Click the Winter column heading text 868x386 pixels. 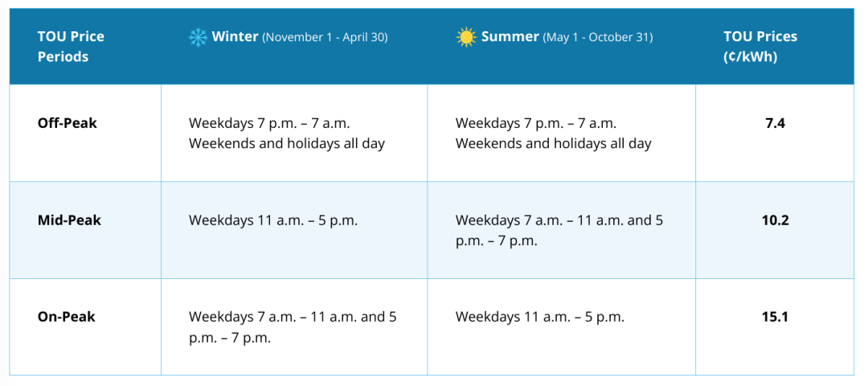(235, 37)
